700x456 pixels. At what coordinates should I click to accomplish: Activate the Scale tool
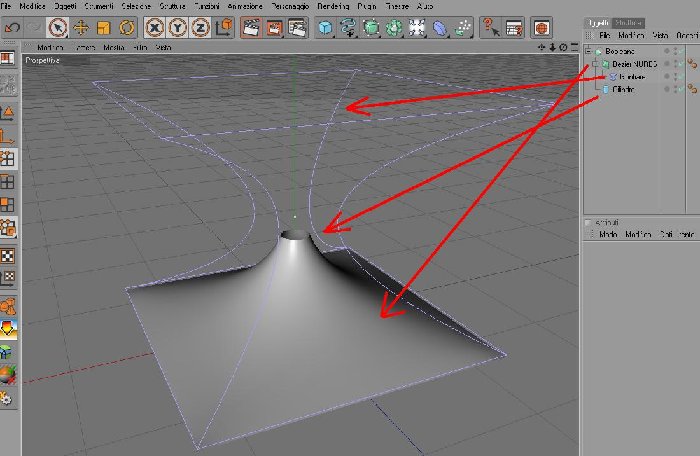[104, 28]
